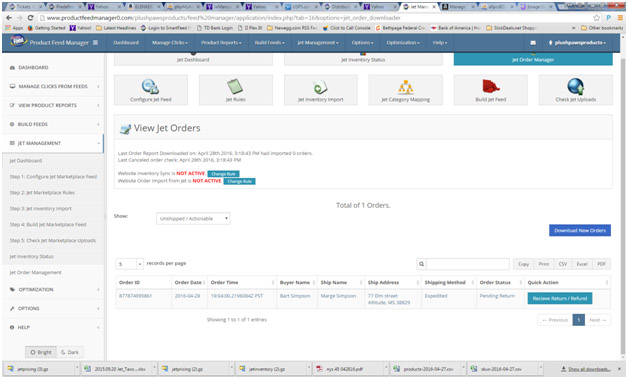628x379 pixels.
Task: Click the Receive Return / Refund button
Action: point(560,298)
